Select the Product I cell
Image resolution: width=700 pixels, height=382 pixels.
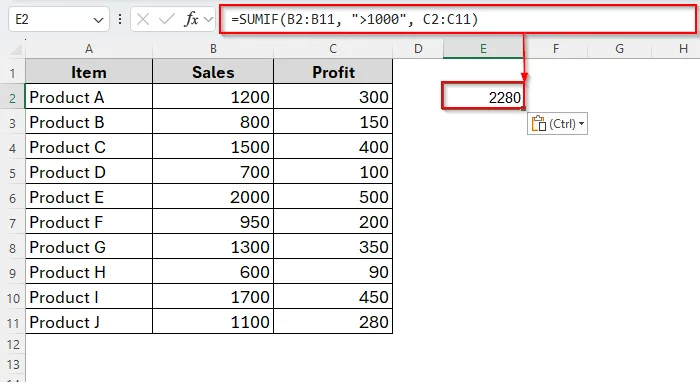coord(89,297)
